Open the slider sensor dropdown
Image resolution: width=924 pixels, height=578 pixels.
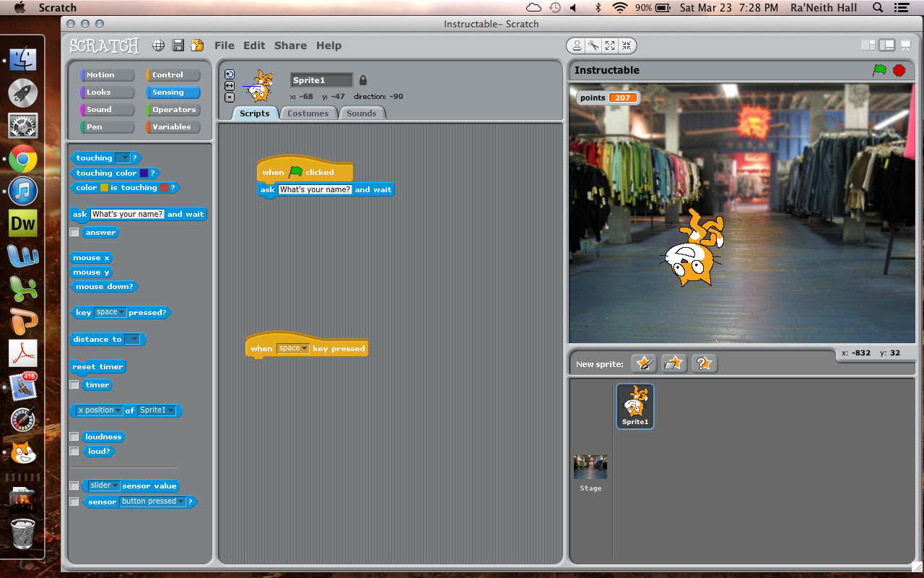point(104,486)
